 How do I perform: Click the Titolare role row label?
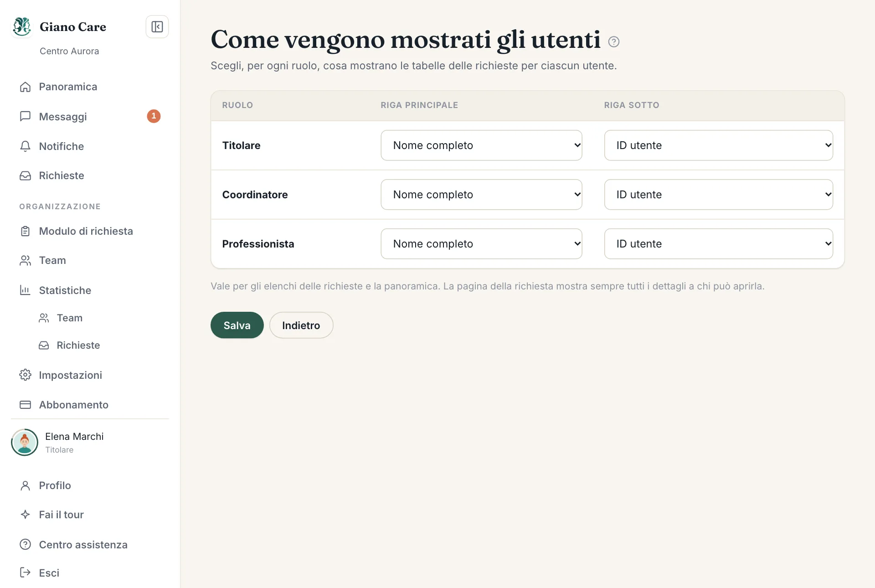coord(241,145)
